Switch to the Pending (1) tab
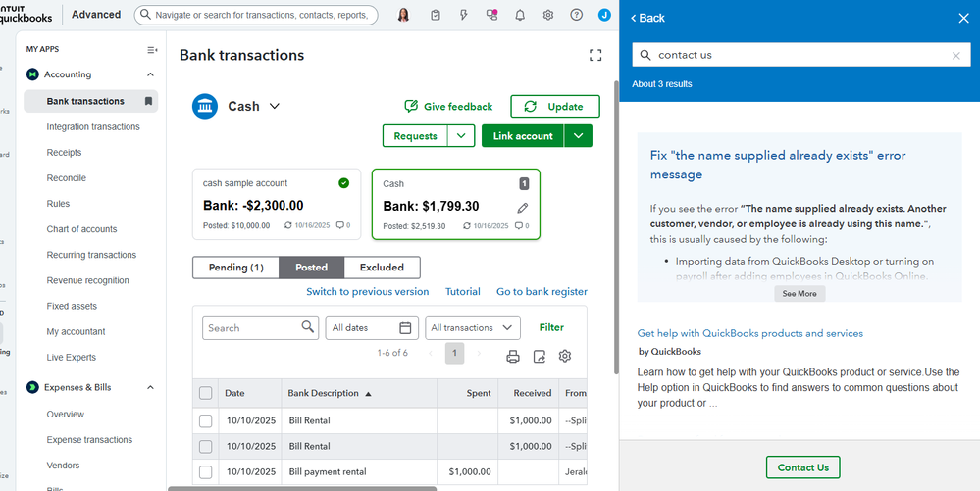This screenshot has width=980, height=491. tap(236, 268)
